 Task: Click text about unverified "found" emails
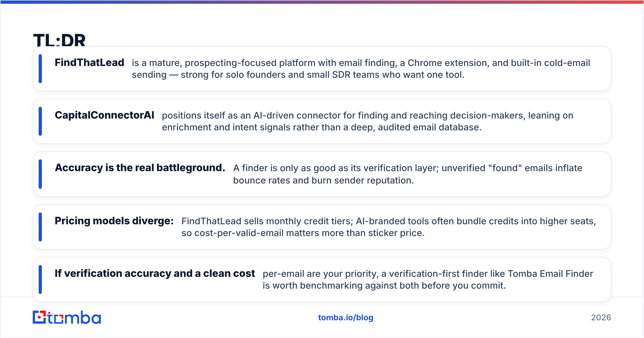click(408, 174)
